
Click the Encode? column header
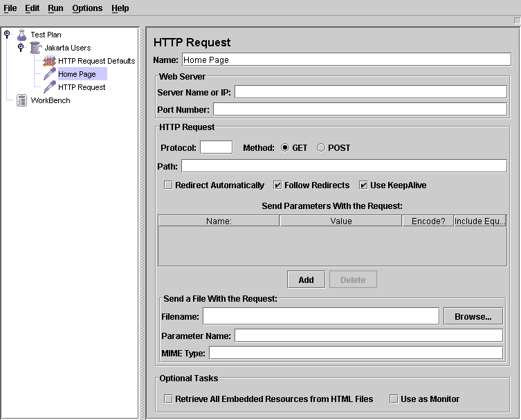428,221
